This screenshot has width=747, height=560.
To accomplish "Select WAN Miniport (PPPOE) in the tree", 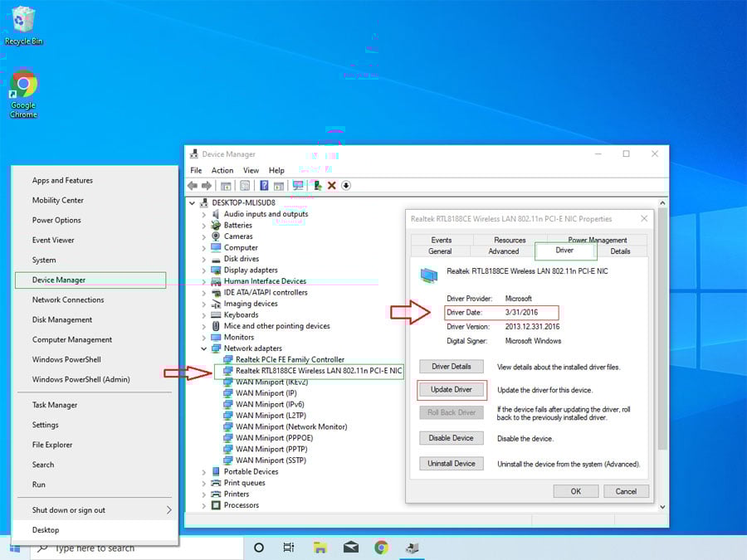I will pos(274,438).
